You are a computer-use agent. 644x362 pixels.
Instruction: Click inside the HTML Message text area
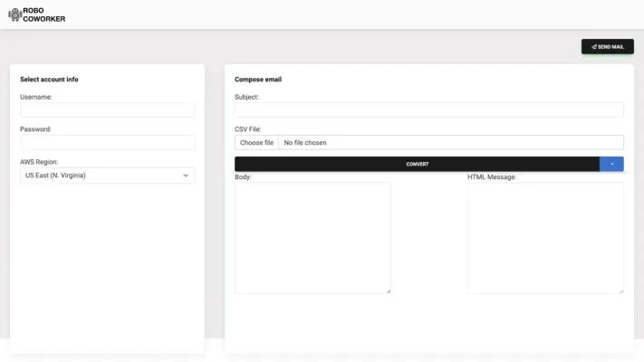[x=545, y=237]
